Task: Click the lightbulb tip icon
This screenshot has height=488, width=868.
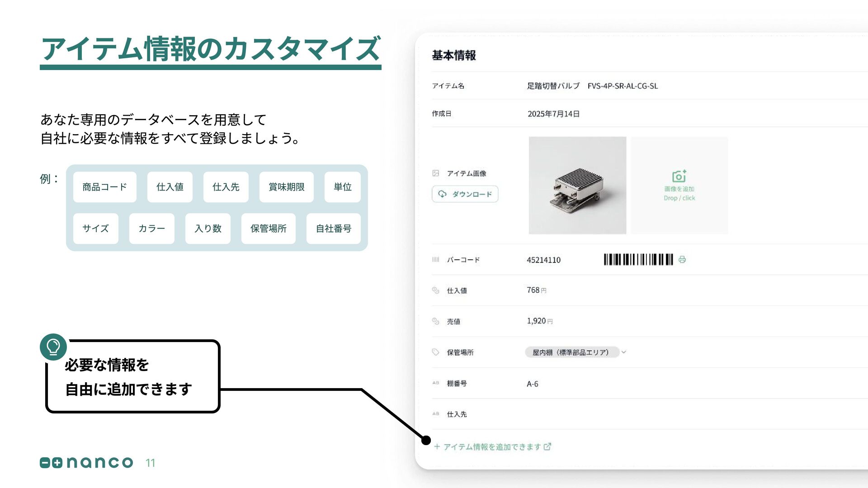Action: coord(53,347)
